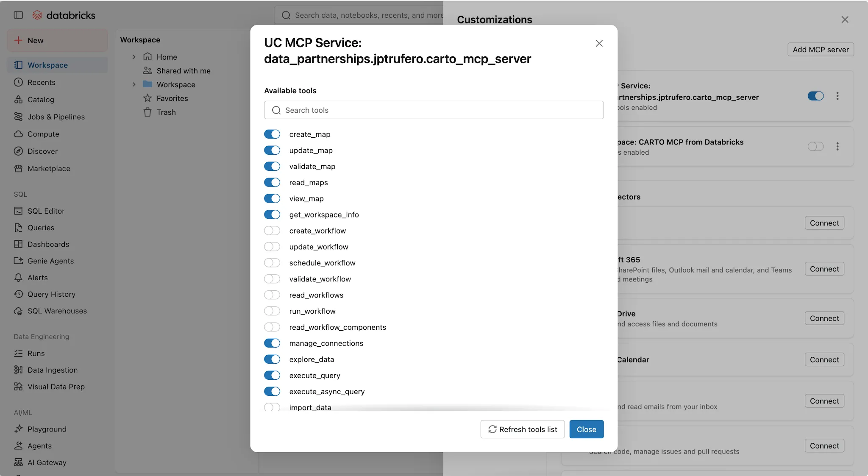This screenshot has width=868, height=476.
Task: Open the Query History icon
Action: 18,294
